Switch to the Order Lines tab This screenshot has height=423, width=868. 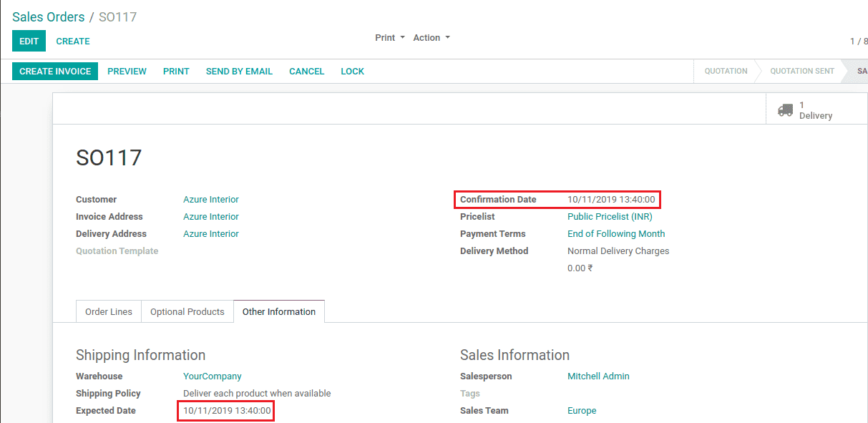click(x=109, y=311)
